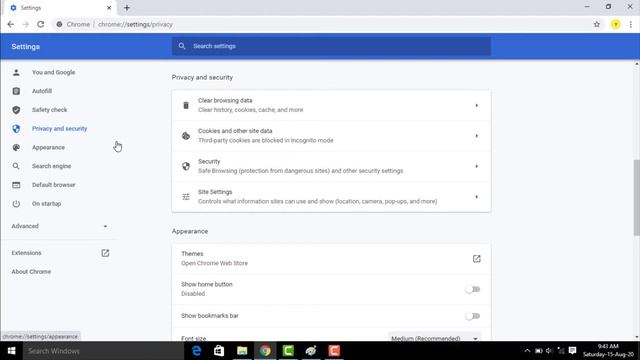
Task: Click the Default browser window icon
Action: pyautogui.click(x=16, y=185)
